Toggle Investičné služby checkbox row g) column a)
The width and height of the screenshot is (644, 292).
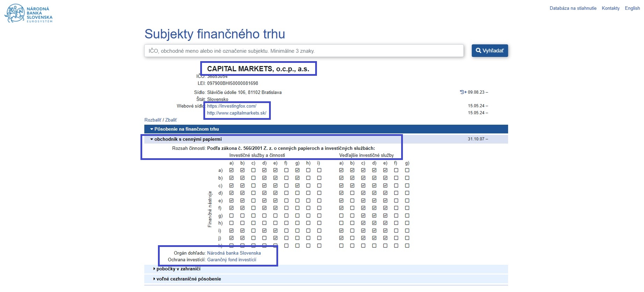click(231, 216)
